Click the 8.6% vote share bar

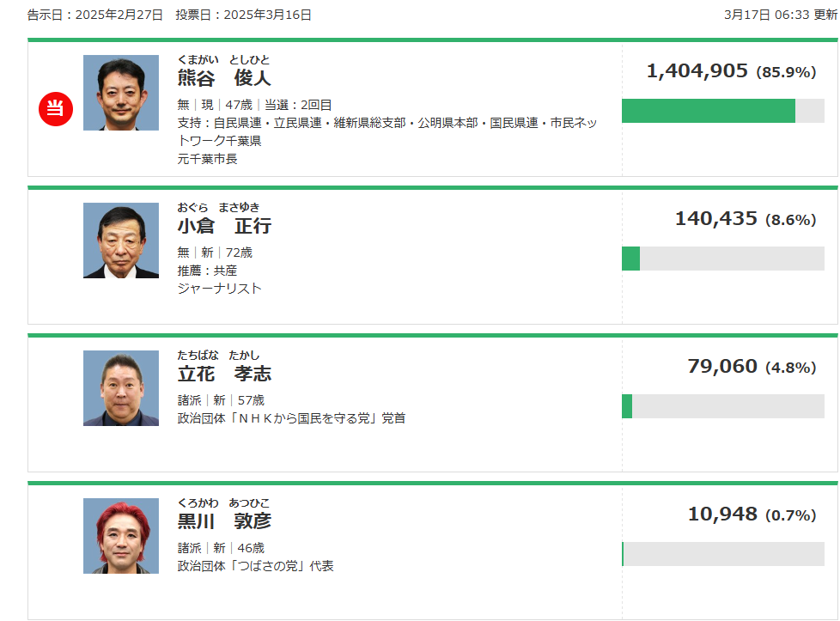pyautogui.click(x=722, y=259)
